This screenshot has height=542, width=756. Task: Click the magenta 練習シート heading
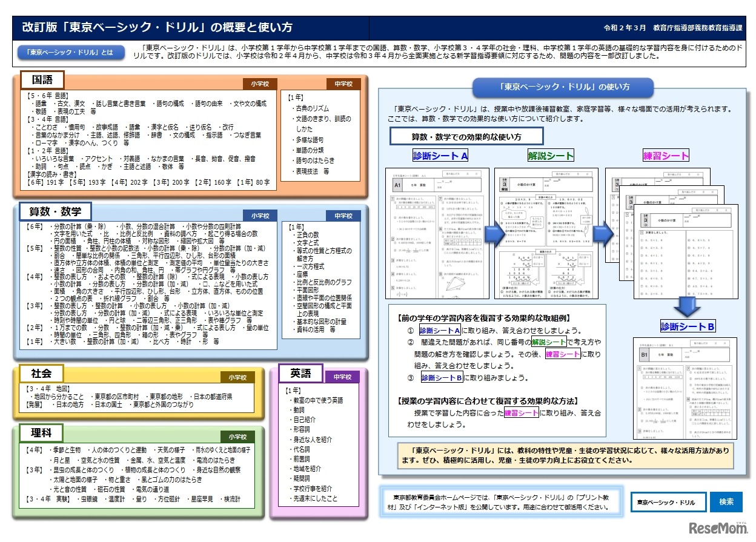pos(666,156)
